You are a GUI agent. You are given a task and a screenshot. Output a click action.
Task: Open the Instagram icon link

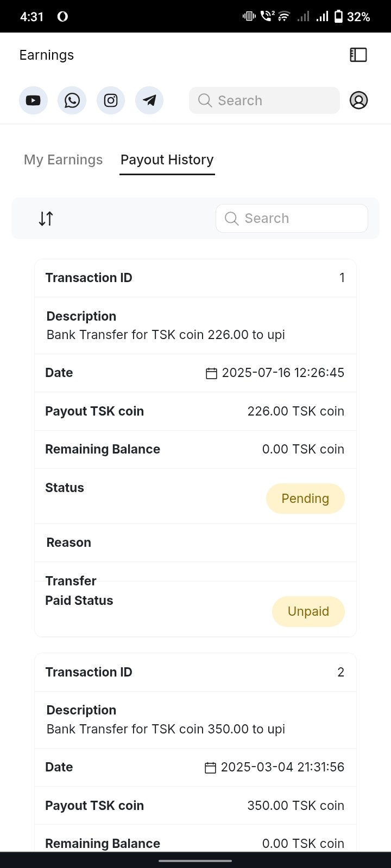coord(111,100)
